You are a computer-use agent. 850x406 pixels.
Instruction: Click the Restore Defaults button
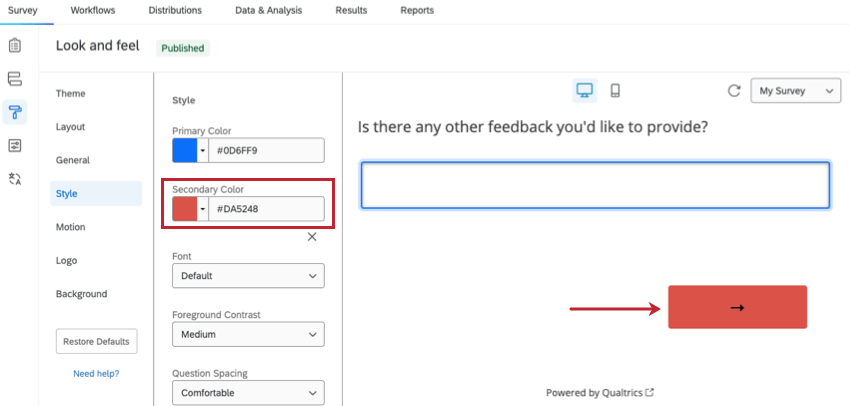point(96,341)
